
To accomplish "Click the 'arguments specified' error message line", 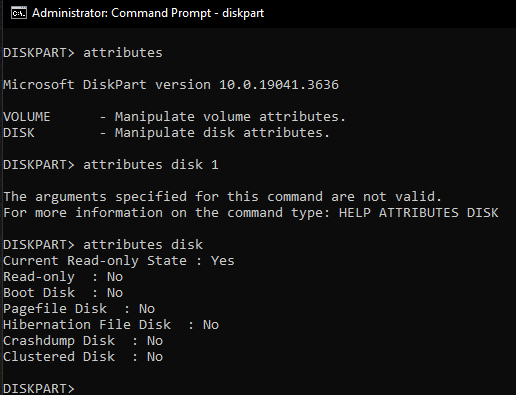I will 222,197.
